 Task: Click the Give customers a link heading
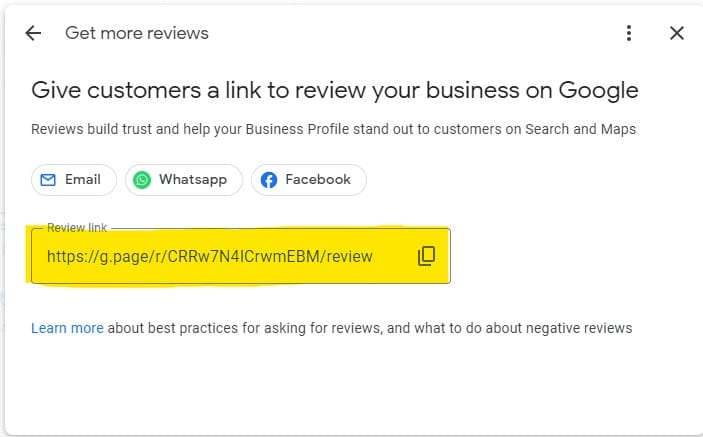click(334, 91)
